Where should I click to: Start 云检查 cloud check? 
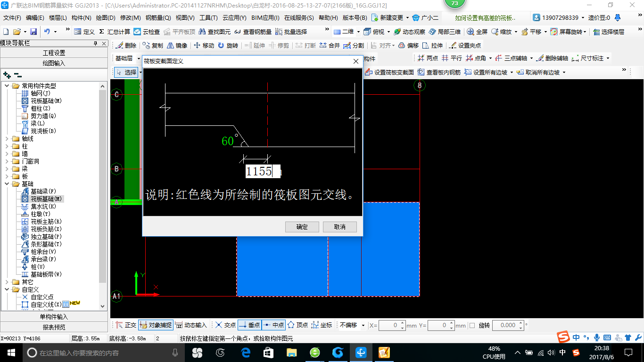click(x=147, y=32)
